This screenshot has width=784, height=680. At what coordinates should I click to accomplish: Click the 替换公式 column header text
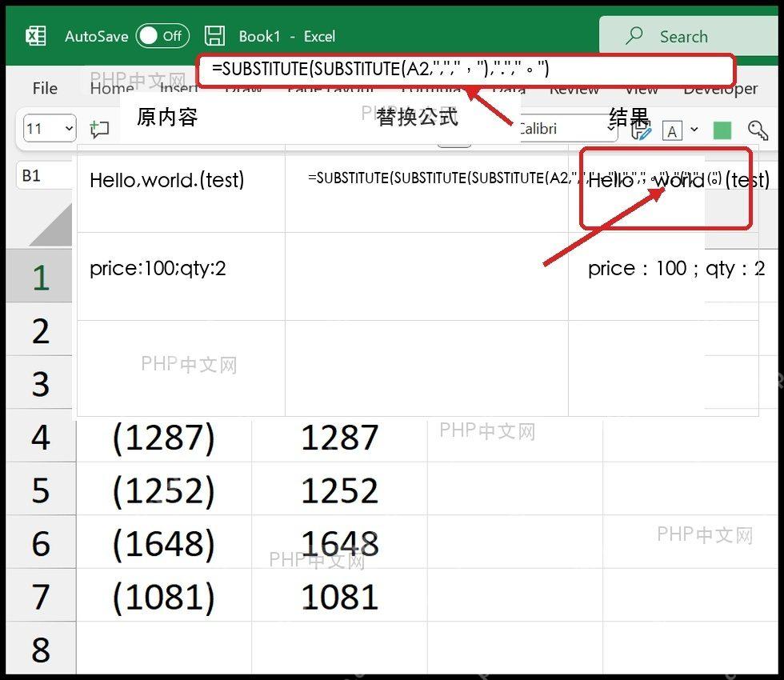(418, 117)
